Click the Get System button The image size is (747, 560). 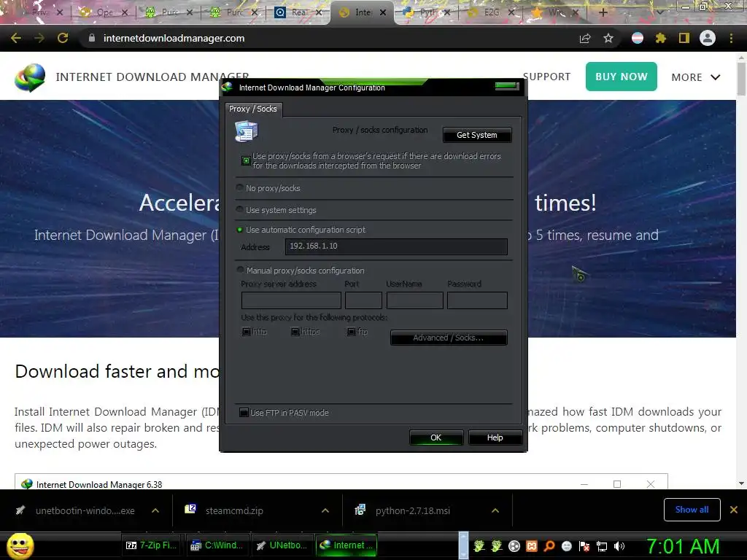[477, 135]
